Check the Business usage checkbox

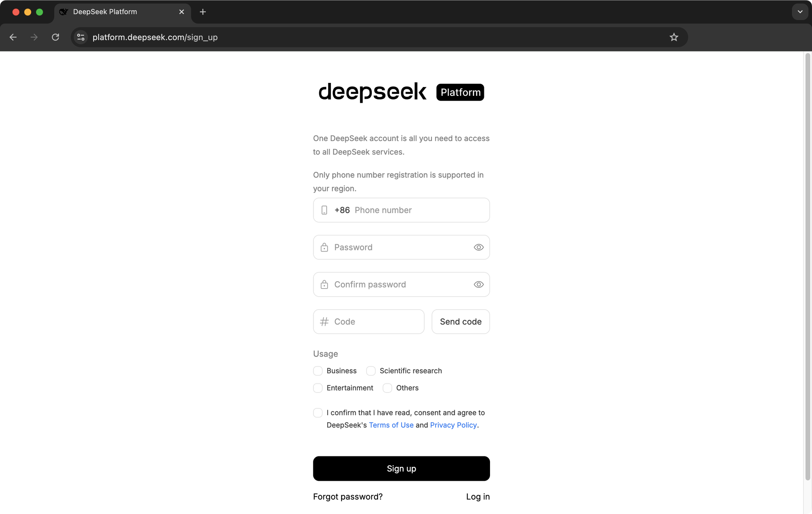[318, 371]
